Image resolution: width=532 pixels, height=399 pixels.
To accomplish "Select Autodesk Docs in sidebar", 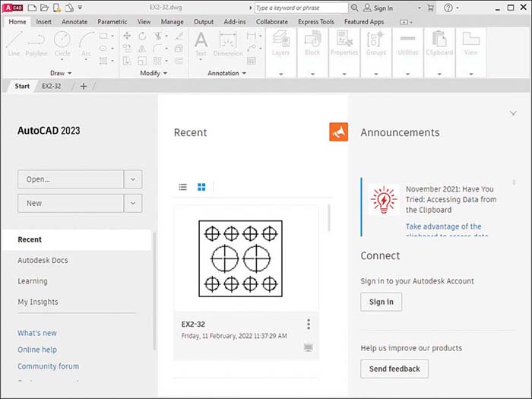I will (43, 260).
